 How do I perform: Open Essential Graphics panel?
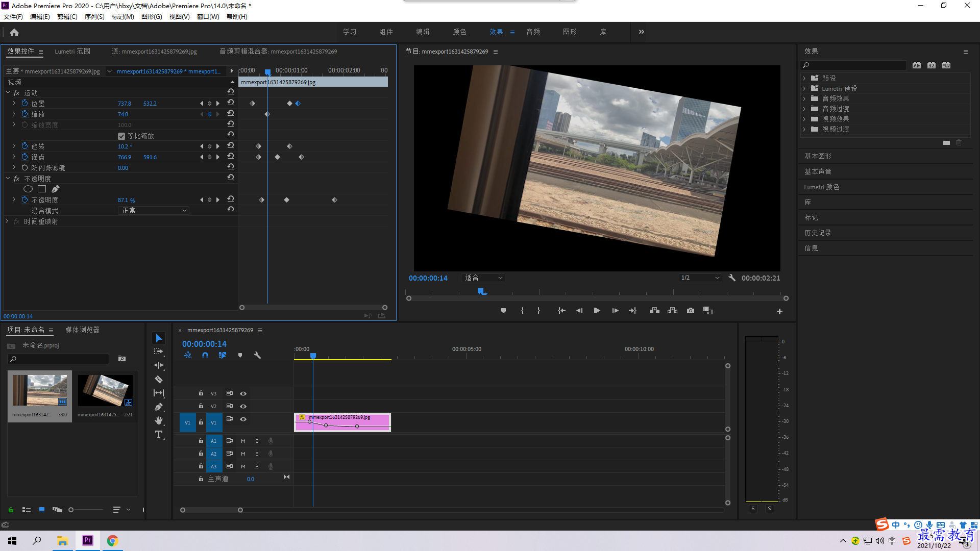click(818, 156)
